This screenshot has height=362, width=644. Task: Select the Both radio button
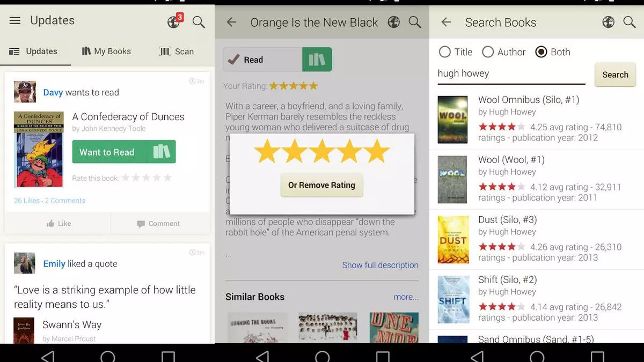541,52
